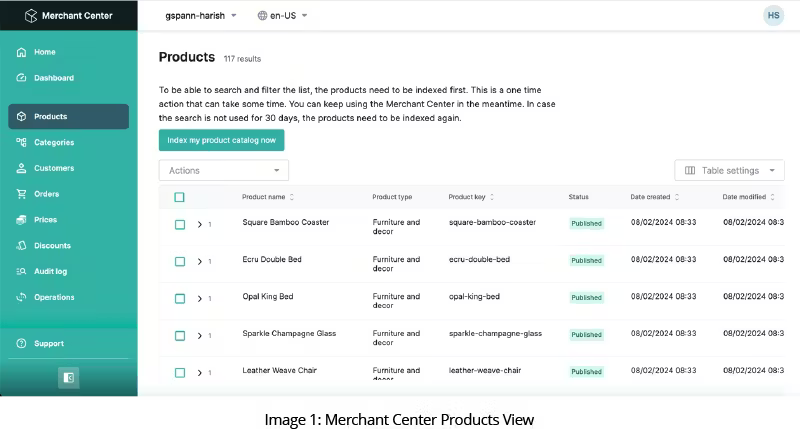Viewport: 800px width, 429px height.
Task: Select the Customers person icon
Action: click(x=21, y=168)
